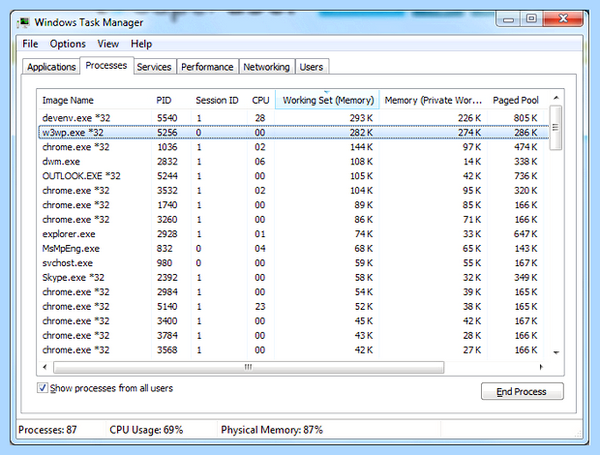Click the scroll up arrow of process list
The width and height of the screenshot is (600, 455).
tap(556, 98)
